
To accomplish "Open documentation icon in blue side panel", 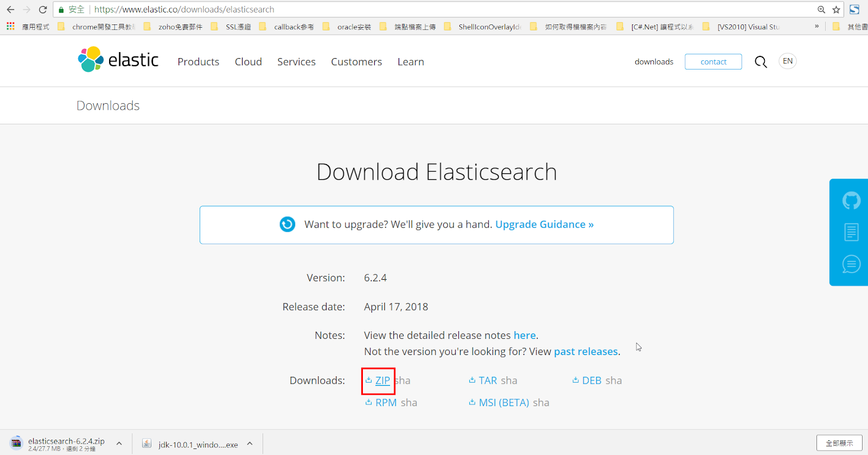I will coord(851,232).
